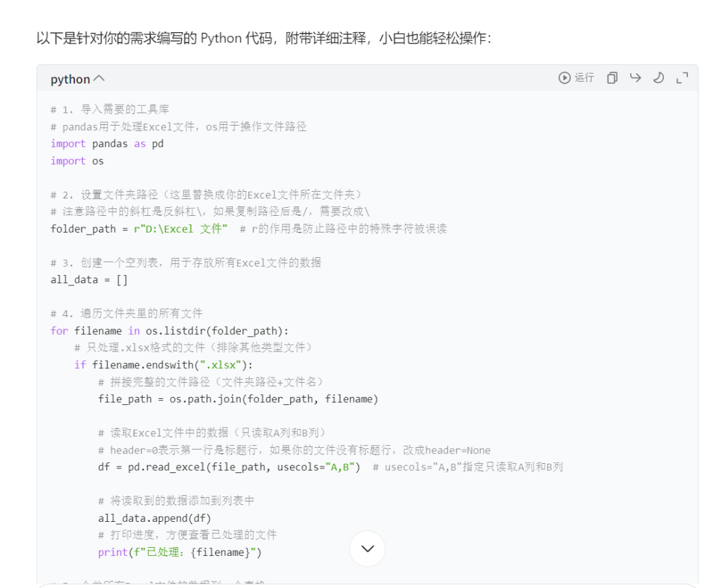Expand the code block to fullscreen
Viewport: 722px width, 588px height.
tap(681, 78)
